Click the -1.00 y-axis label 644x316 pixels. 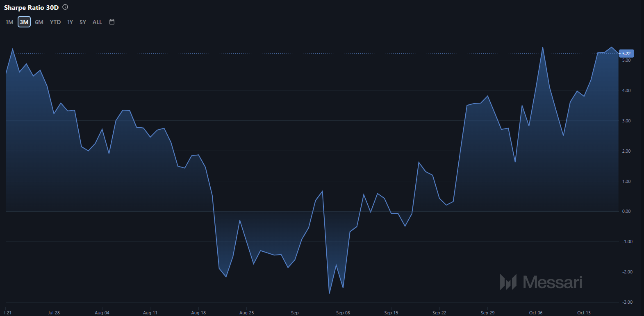[627, 242]
